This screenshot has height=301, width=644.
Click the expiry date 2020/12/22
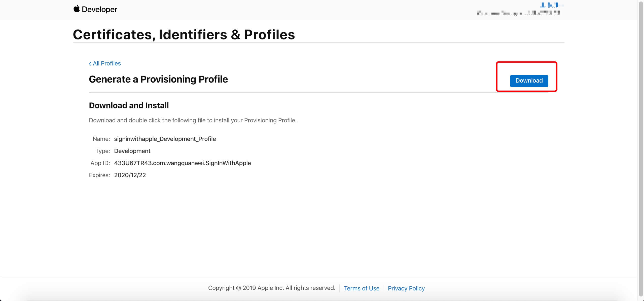[130, 175]
